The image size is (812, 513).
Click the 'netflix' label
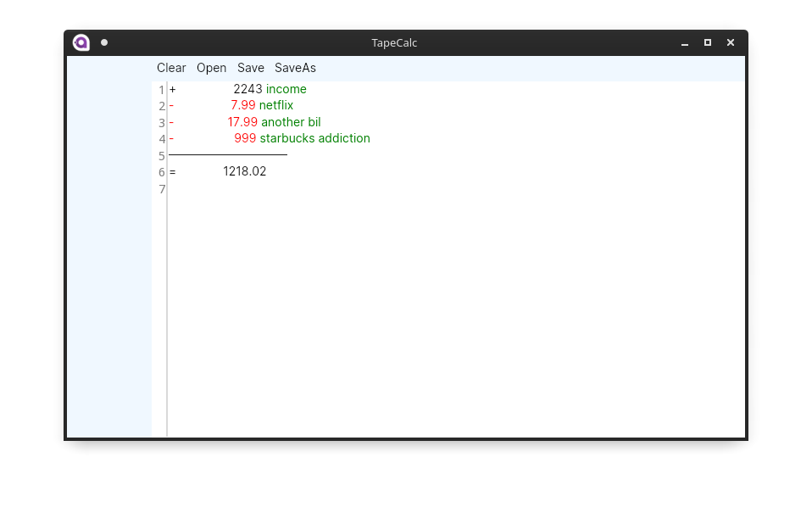tap(276, 105)
